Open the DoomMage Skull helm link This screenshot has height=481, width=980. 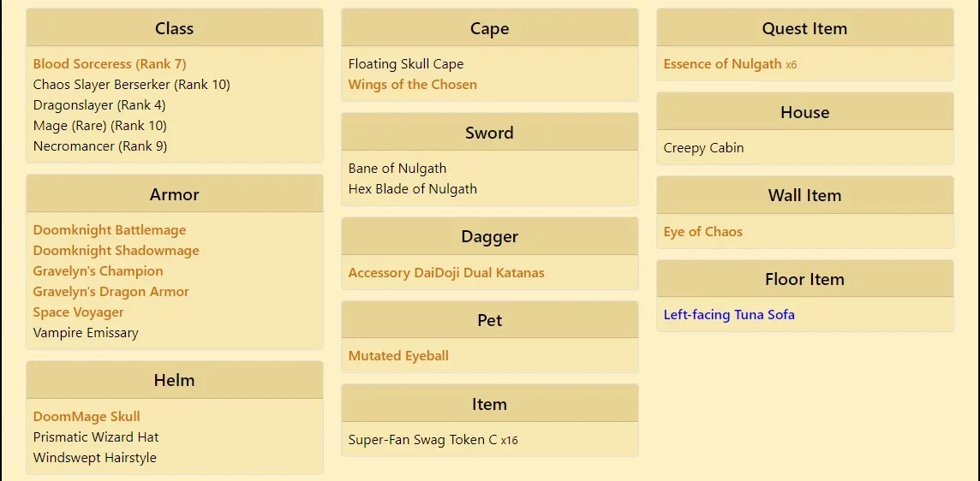click(87, 417)
